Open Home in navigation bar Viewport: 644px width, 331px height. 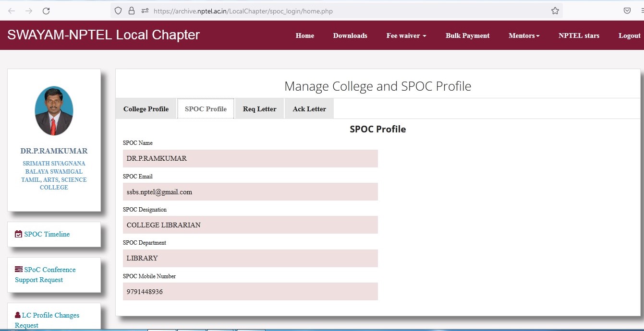point(305,35)
